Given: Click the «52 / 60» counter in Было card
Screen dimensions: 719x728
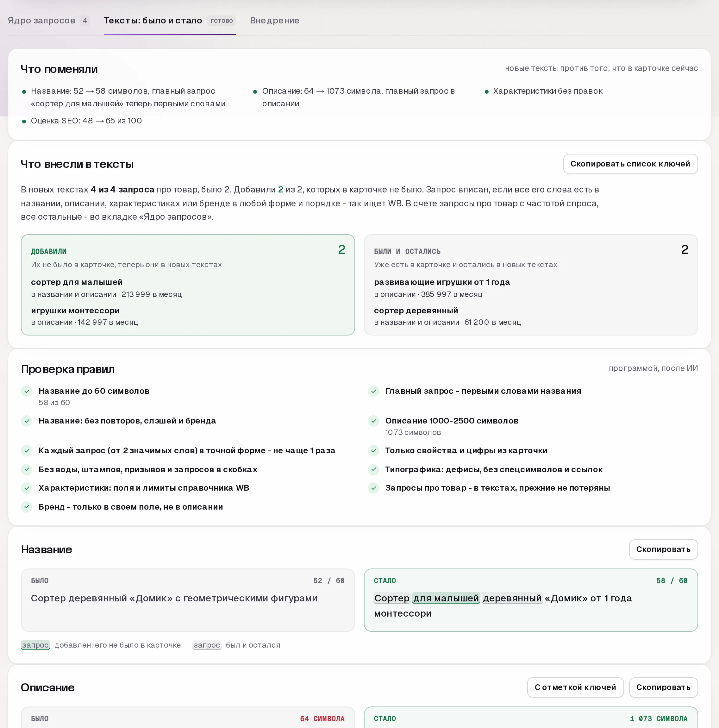Looking at the screenshot, I should [329, 581].
